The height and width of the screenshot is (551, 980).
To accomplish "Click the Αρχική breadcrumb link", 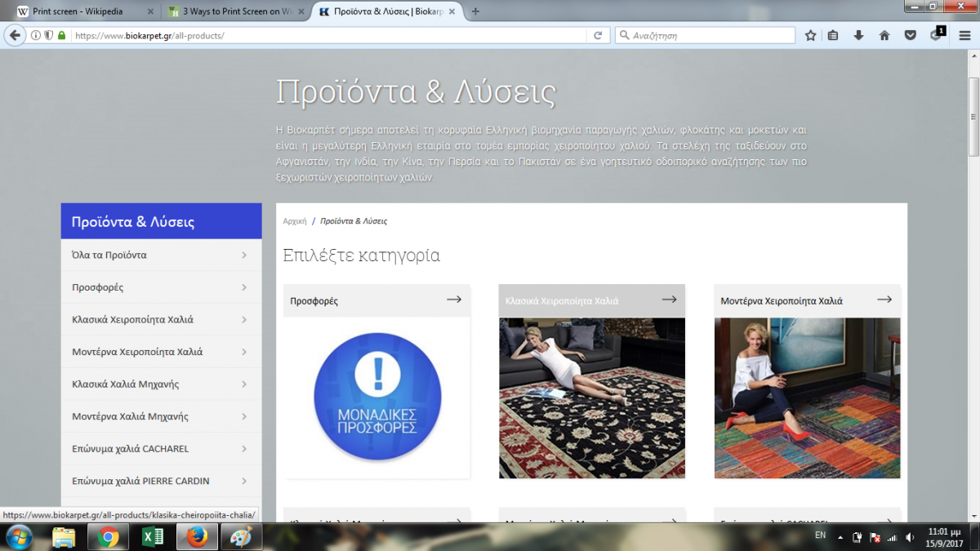I will pyautogui.click(x=295, y=221).
